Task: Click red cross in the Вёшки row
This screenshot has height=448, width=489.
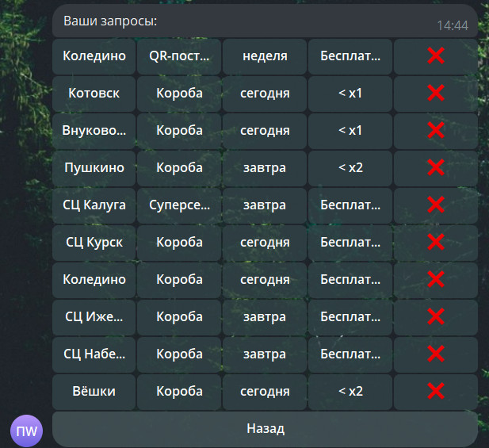Action: [x=435, y=391]
